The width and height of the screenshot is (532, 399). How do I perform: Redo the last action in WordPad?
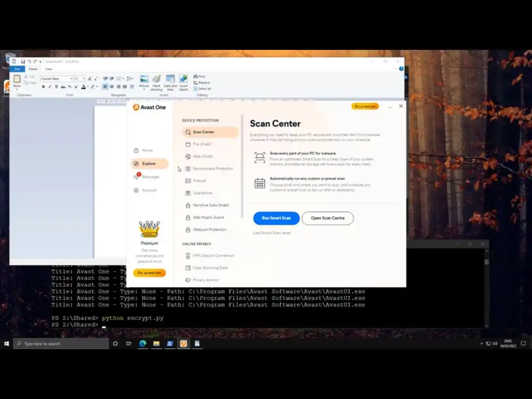coord(35,61)
